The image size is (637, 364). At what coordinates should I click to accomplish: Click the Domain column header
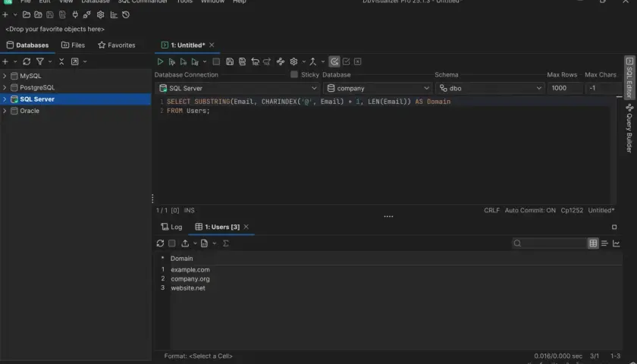tap(181, 259)
